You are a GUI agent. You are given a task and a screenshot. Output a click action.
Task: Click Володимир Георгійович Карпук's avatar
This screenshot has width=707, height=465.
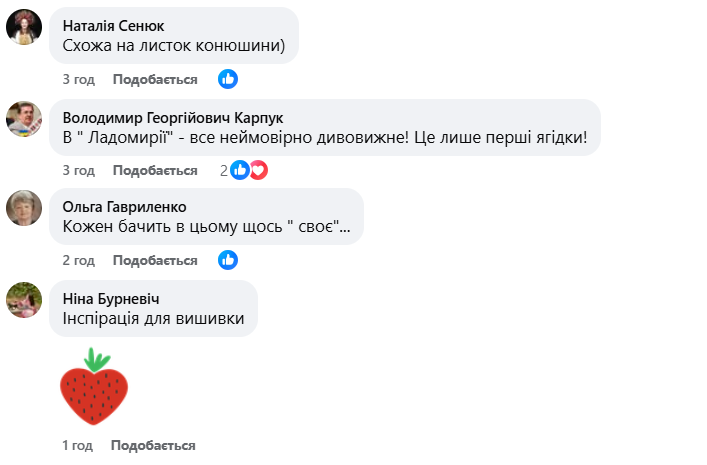[24, 119]
